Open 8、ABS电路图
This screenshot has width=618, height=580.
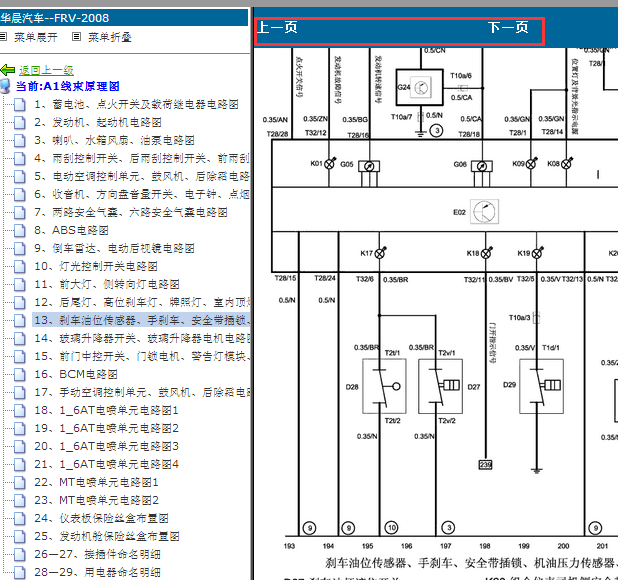click(71, 231)
